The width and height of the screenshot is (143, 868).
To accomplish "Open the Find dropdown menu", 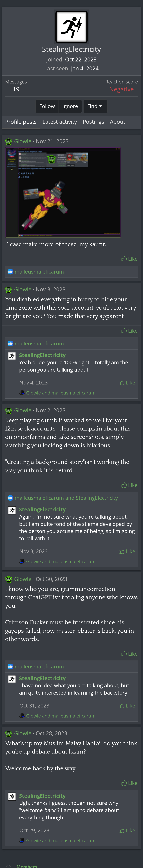I will point(95,106).
